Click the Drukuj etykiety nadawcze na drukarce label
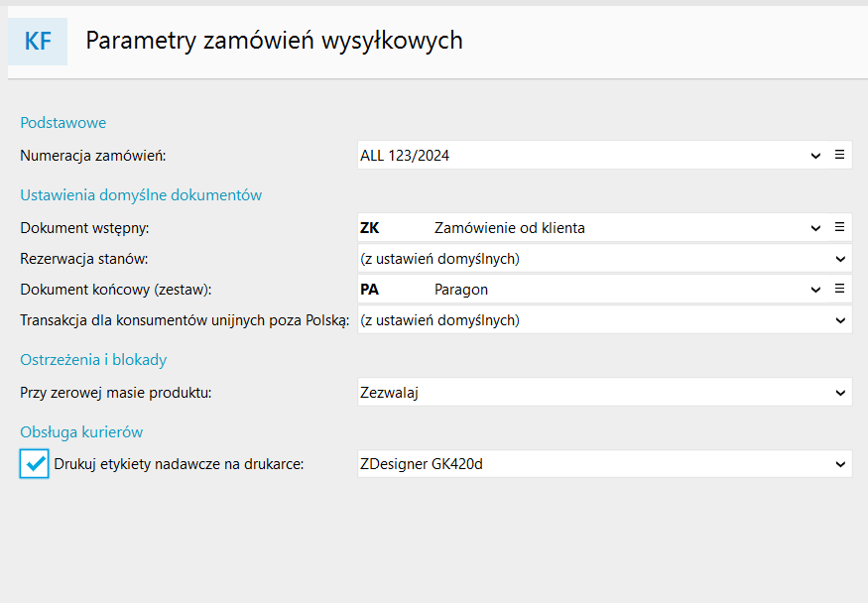Viewport: 868px width, 603px height. point(179,463)
